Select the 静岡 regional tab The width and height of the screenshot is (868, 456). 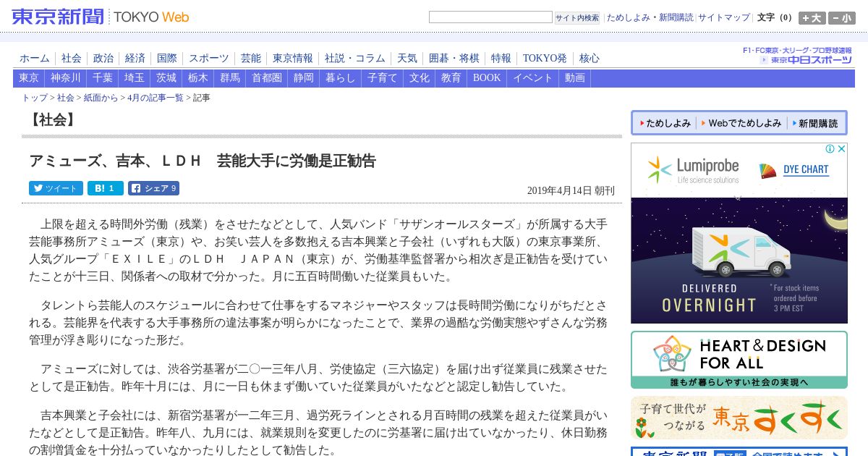tap(304, 78)
